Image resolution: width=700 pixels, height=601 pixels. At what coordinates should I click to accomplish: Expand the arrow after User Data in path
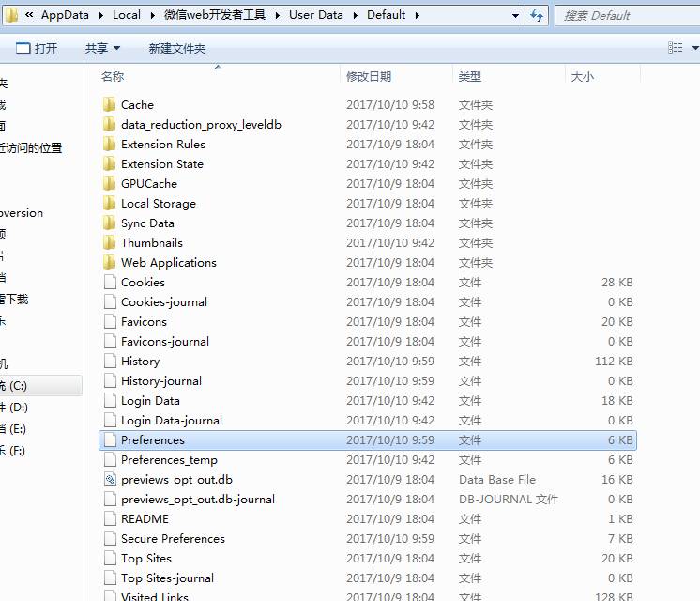[x=355, y=16]
